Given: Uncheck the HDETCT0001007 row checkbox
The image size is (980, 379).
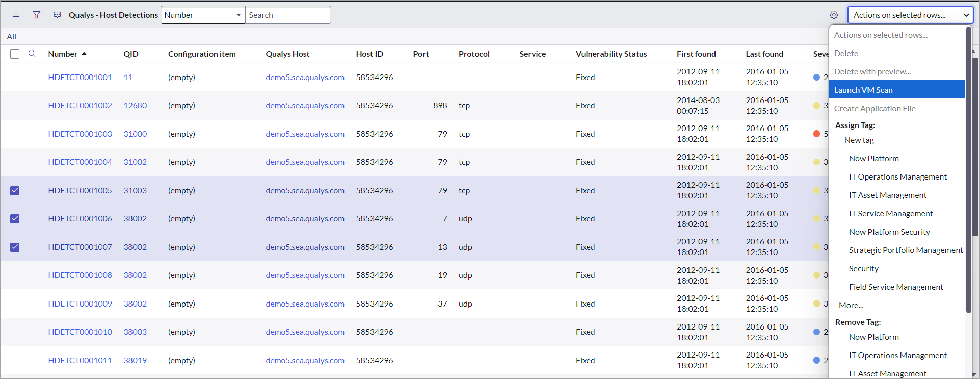Looking at the screenshot, I should click(x=15, y=247).
